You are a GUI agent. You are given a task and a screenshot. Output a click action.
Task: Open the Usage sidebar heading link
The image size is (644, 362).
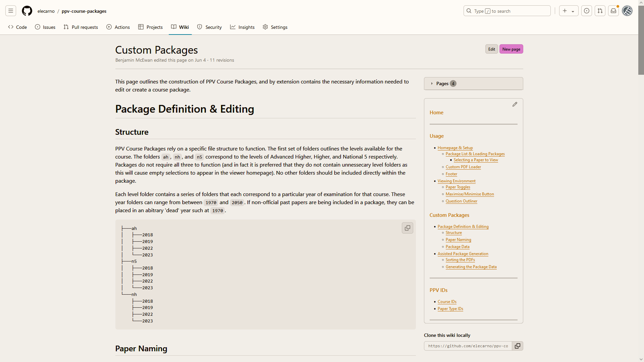pos(437,136)
